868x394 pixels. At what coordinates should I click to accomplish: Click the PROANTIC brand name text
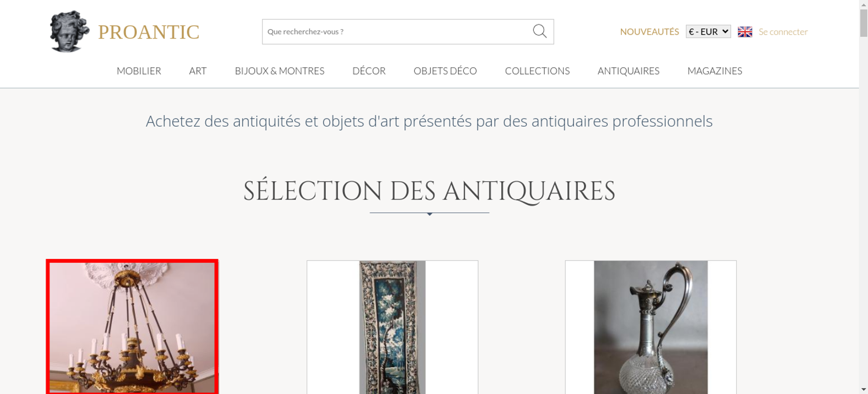tap(148, 32)
